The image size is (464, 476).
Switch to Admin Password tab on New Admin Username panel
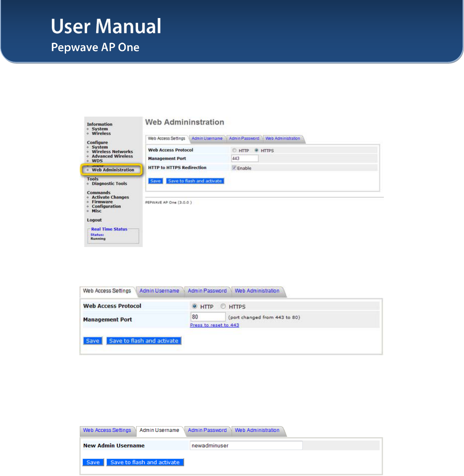[x=207, y=430]
